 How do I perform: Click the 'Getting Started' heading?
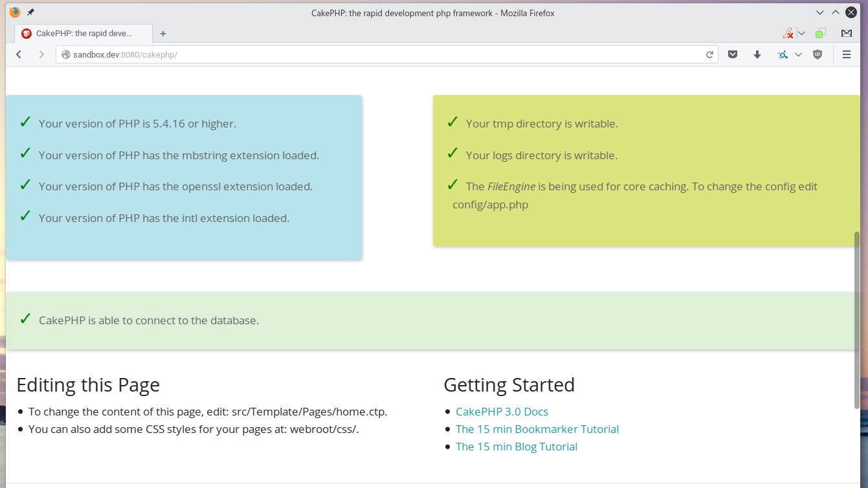pos(509,385)
